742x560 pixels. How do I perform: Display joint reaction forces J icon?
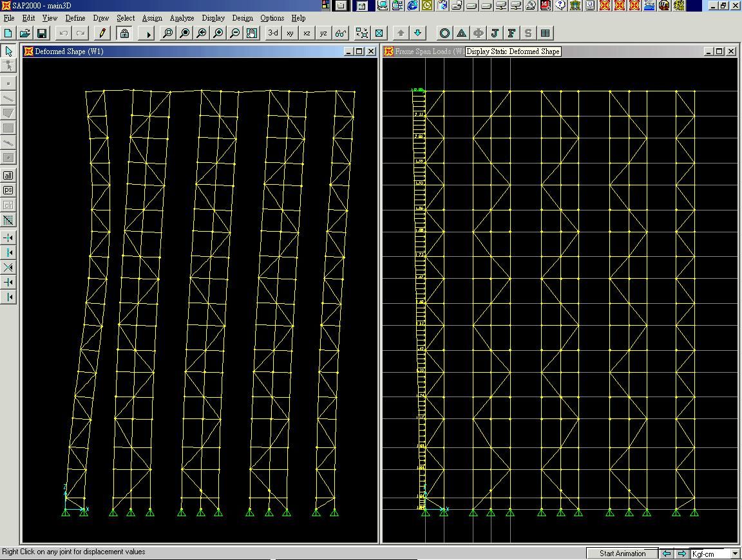point(495,33)
